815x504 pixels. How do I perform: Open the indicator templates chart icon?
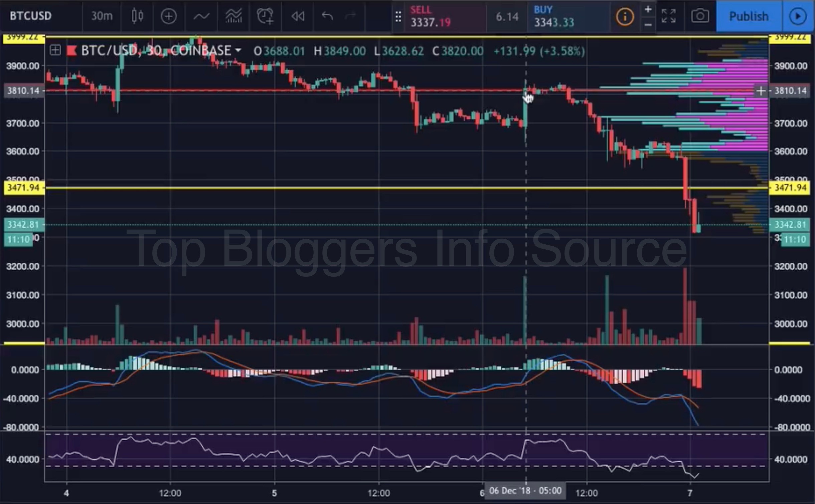coord(233,16)
